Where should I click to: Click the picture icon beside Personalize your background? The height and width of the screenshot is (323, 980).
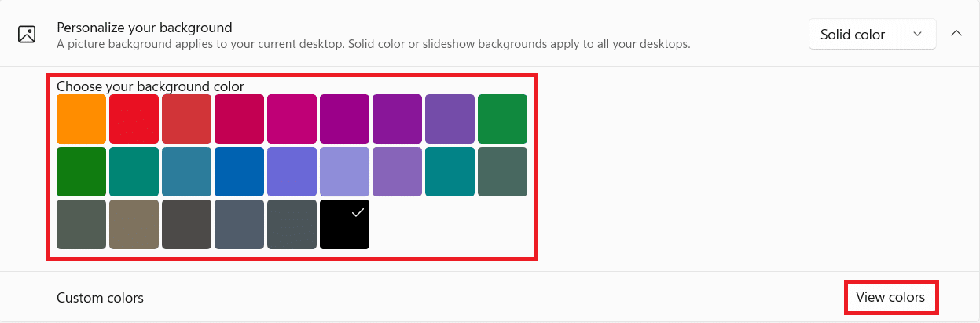tap(27, 35)
